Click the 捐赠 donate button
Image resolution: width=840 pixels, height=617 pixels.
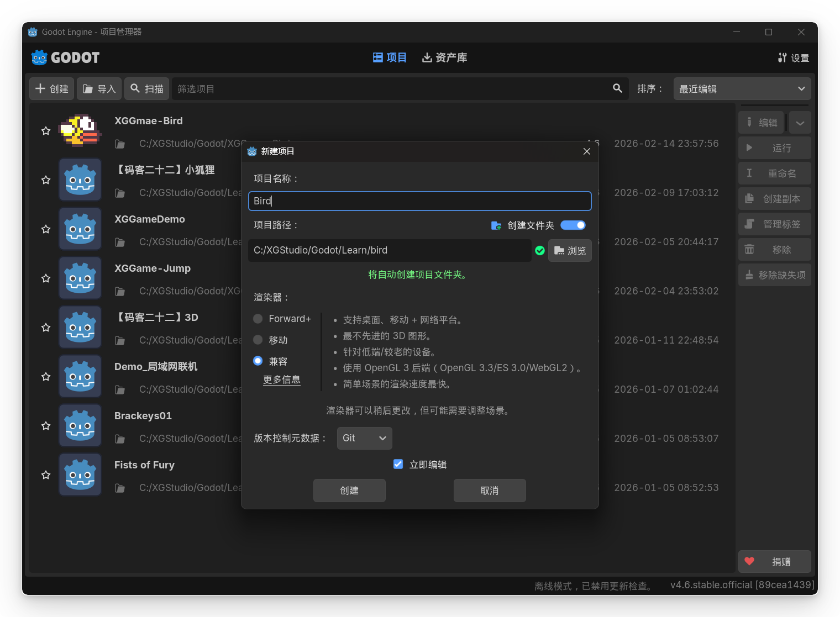775,562
